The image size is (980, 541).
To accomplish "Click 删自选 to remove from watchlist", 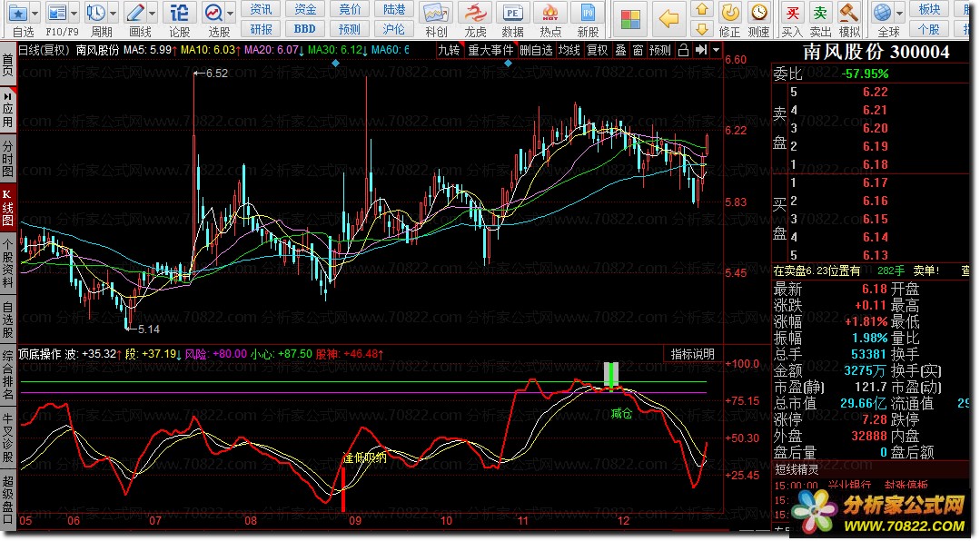I will coord(536,51).
